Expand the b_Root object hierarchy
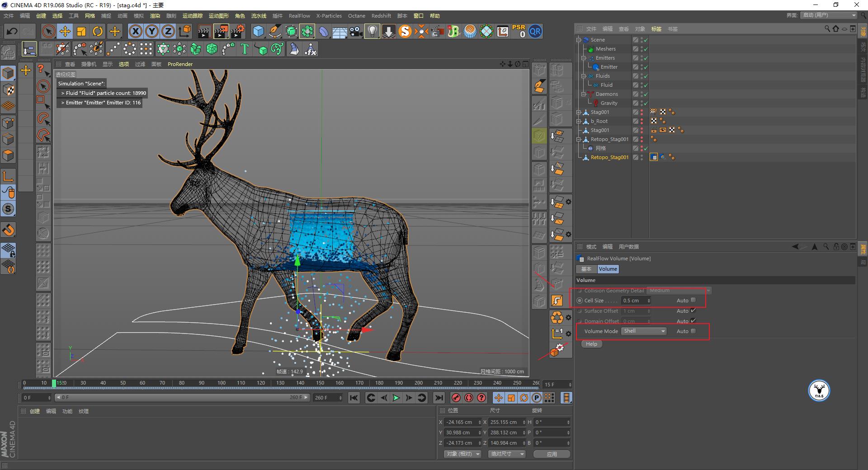Screen dimensions: 868x470 coord(579,121)
